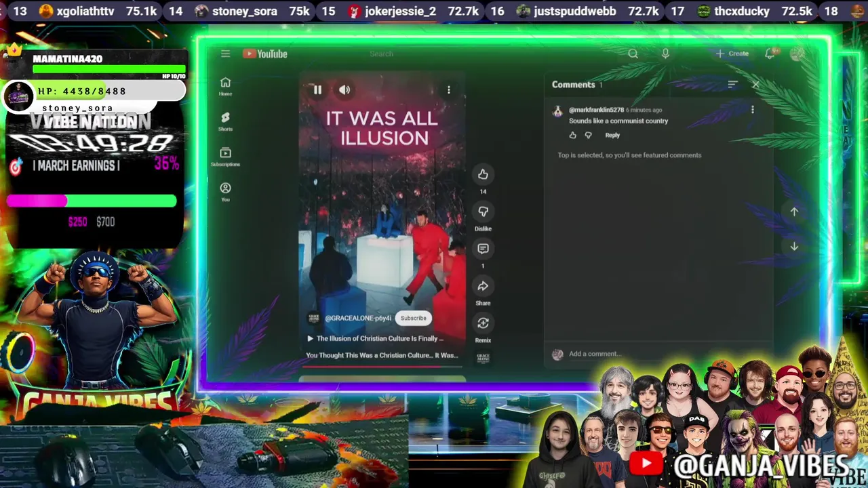
Task: Go to Home in the sidebar
Action: 225,86
